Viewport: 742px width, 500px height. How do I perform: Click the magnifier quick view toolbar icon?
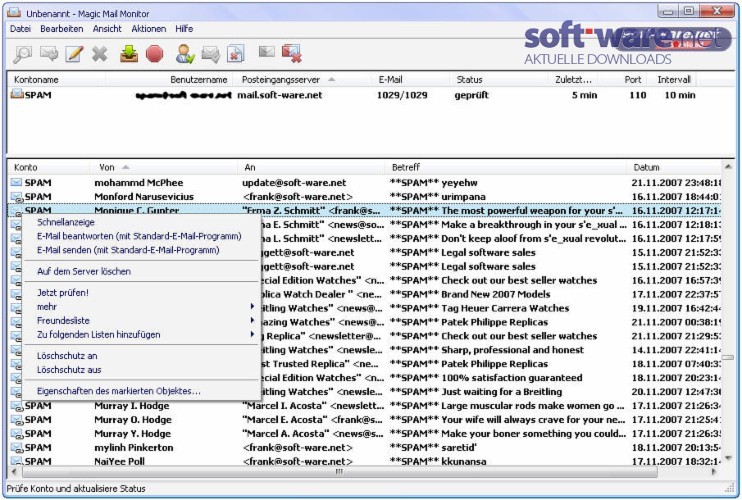click(x=22, y=54)
